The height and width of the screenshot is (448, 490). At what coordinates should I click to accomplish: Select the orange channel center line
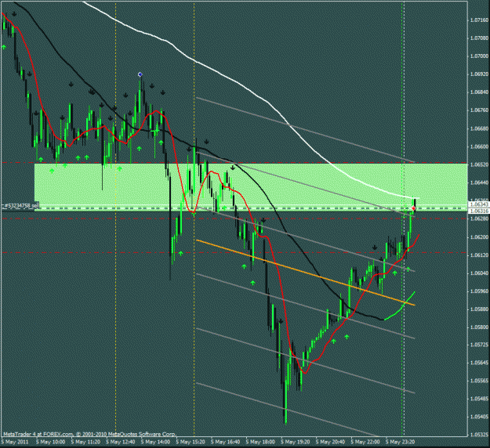point(305,273)
